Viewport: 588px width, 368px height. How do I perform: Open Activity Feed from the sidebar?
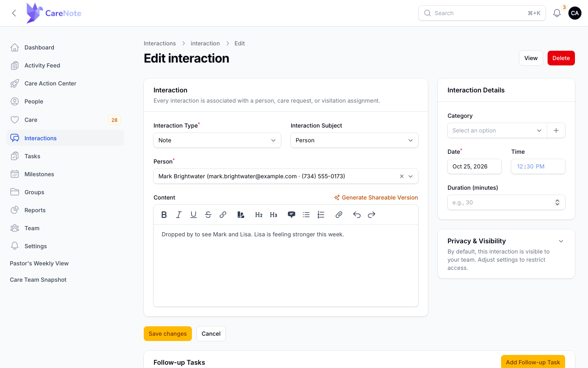click(65, 65)
